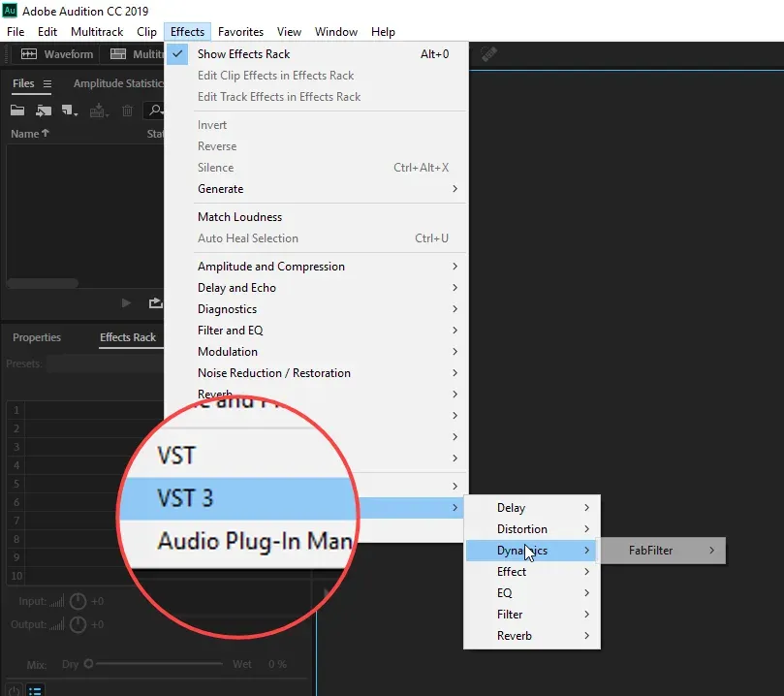Click the play button under the Files list
Screen dimensions: 784x696
126,303
